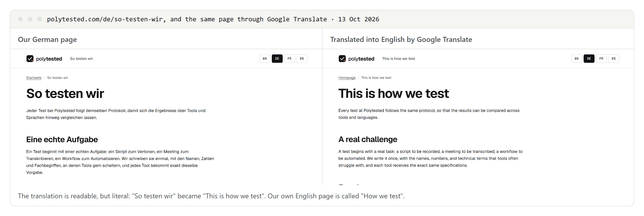Choose FR language on the German page
Image resolution: width=644 pixels, height=216 pixels.
290,59
